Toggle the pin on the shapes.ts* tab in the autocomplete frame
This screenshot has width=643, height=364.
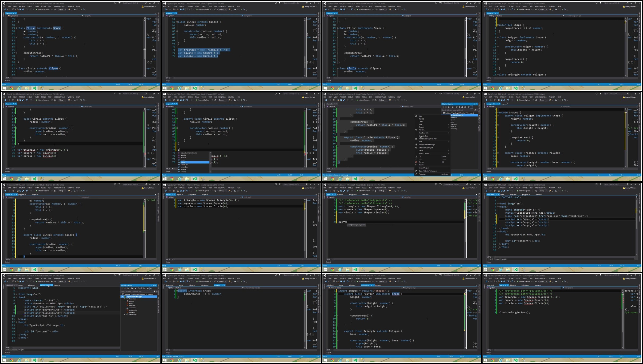(x=174, y=104)
